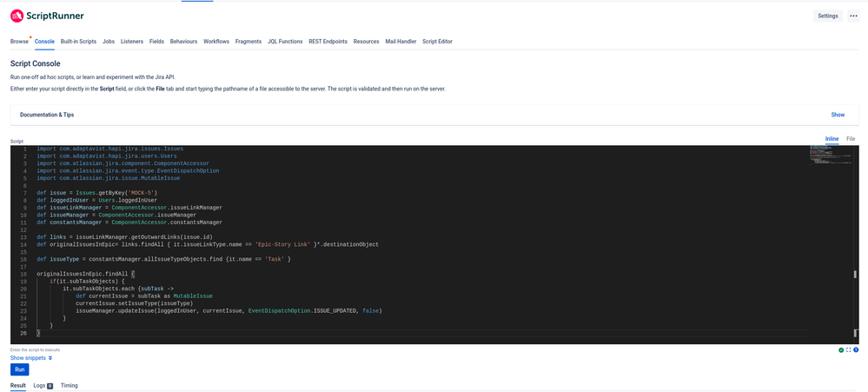Viewport: 868px width, 392px height.
Task: Click the setIssueType call on line 22
Action: pyautogui.click(x=135, y=302)
